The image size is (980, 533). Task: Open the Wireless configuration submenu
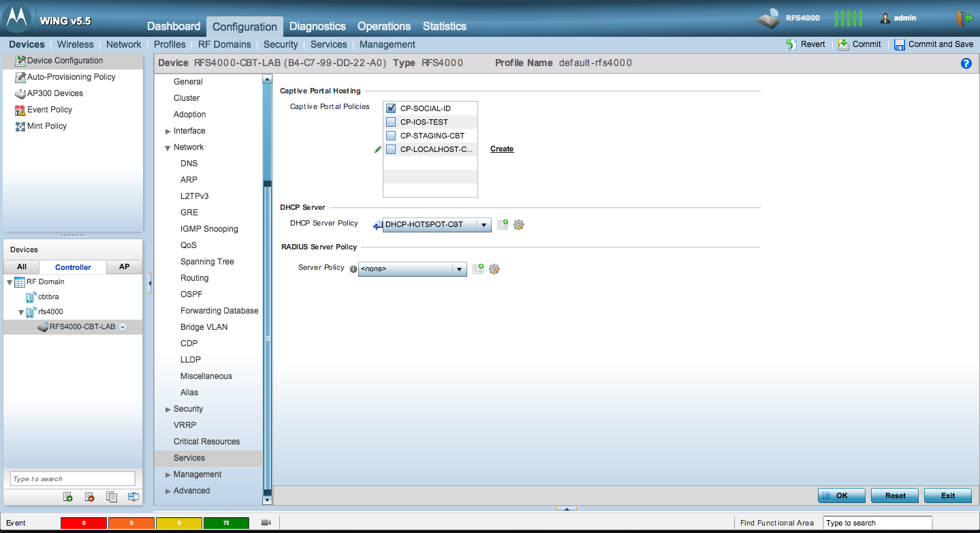point(76,44)
